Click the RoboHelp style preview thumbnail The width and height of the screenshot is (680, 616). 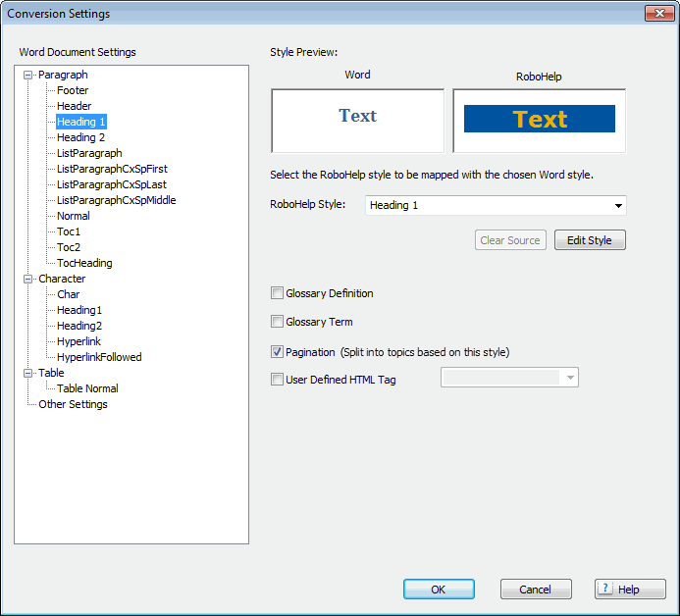[x=540, y=120]
